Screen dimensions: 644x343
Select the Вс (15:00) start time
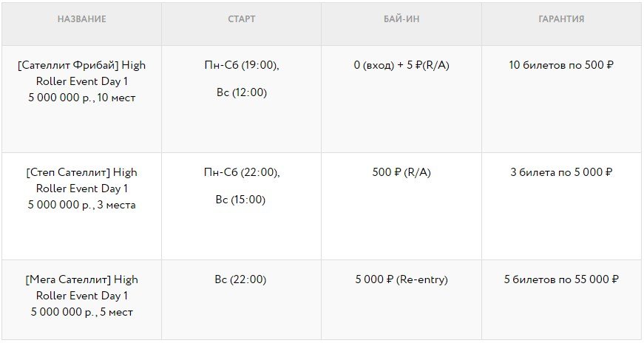pos(241,200)
